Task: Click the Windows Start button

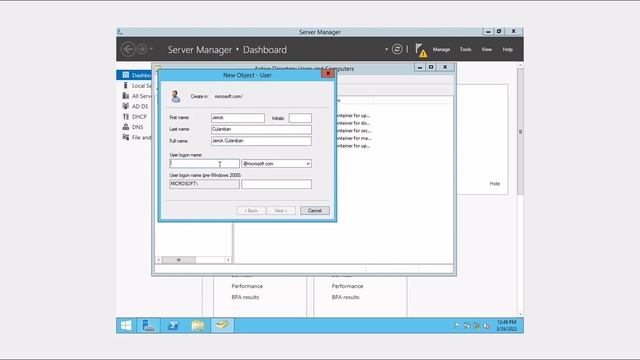Action: (126, 325)
